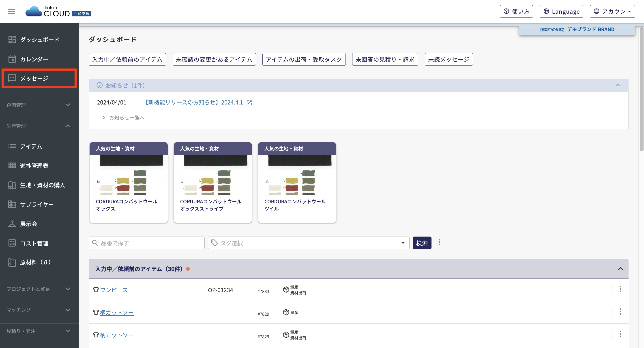The height and width of the screenshot is (348, 644).
Task: Expand the 企画管理 section
Action: coord(39,105)
